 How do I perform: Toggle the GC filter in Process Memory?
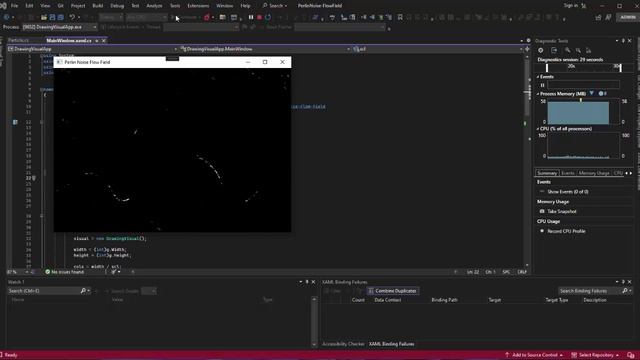591,93
